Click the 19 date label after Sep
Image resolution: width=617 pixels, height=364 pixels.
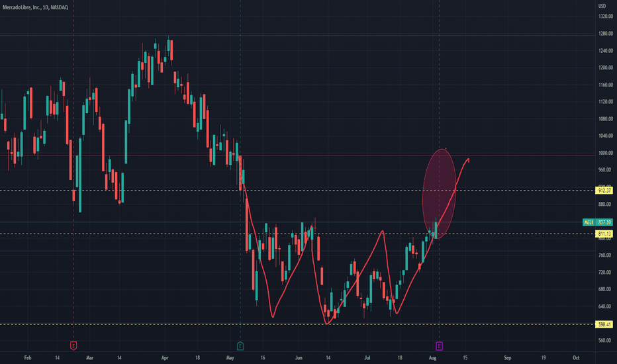pyautogui.click(x=544, y=357)
